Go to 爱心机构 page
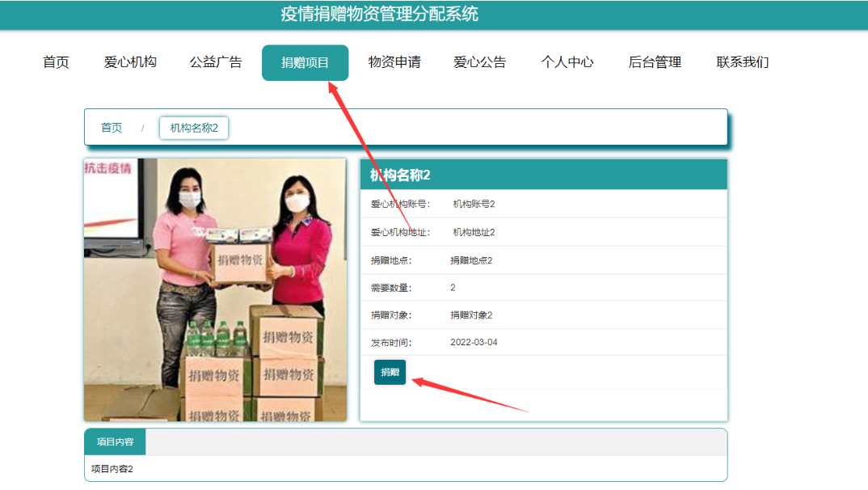868x490 pixels. (x=130, y=62)
